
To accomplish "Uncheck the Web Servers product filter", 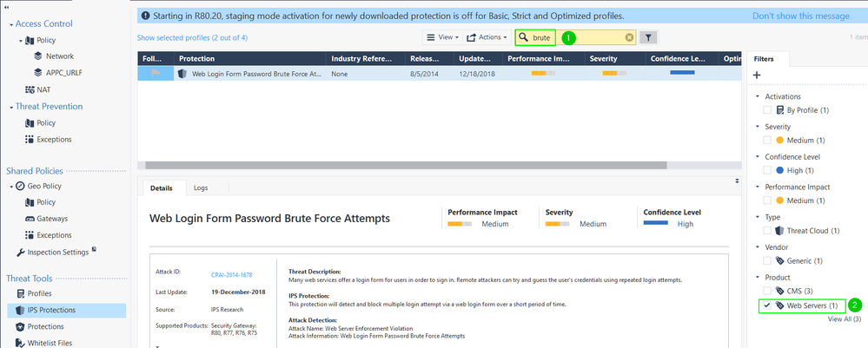I will point(766,305).
